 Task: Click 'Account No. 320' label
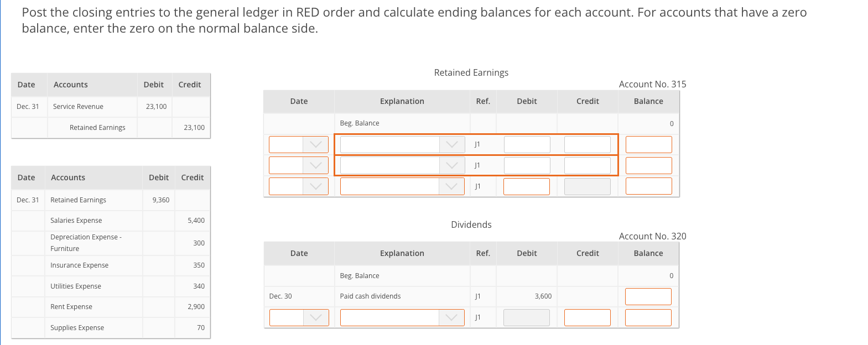tap(652, 236)
